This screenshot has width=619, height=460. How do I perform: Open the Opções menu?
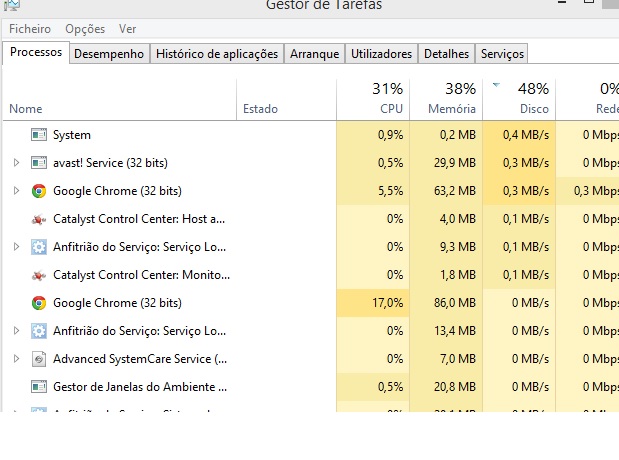[x=84, y=30]
